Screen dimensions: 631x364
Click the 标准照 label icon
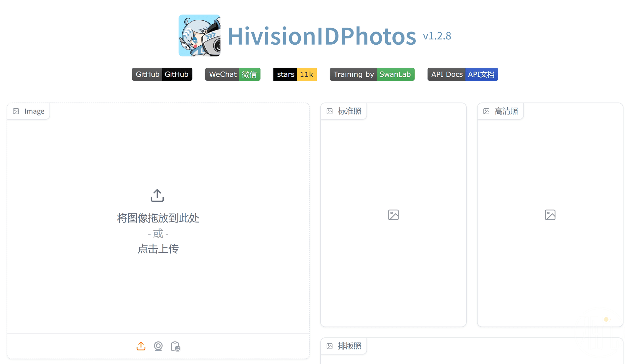coord(330,111)
